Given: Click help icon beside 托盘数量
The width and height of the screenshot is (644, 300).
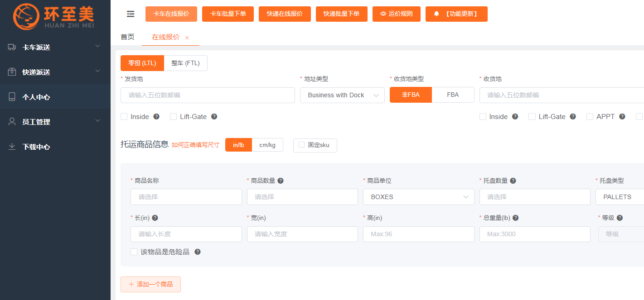Looking at the screenshot, I should click(513, 181).
